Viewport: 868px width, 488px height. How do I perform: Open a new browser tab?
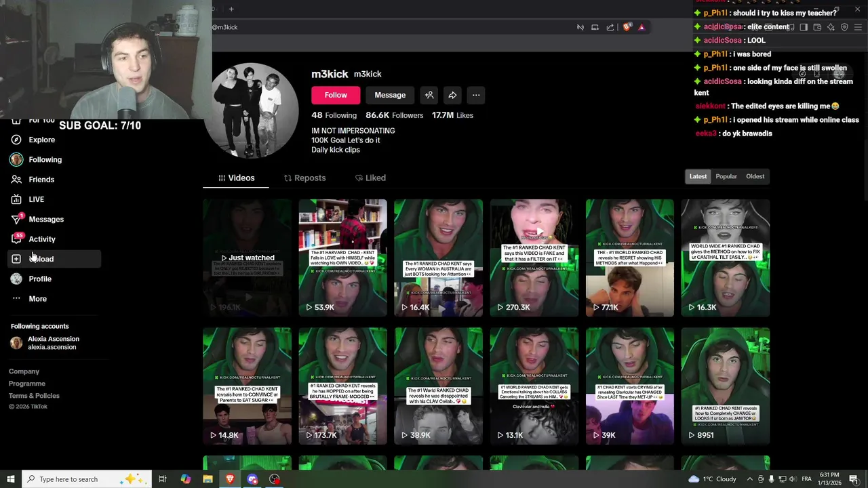point(231,9)
